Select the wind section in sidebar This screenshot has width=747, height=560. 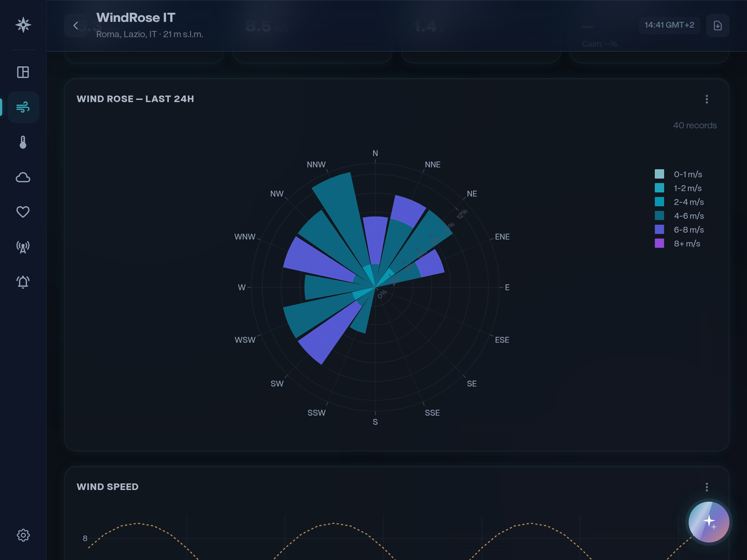click(23, 107)
